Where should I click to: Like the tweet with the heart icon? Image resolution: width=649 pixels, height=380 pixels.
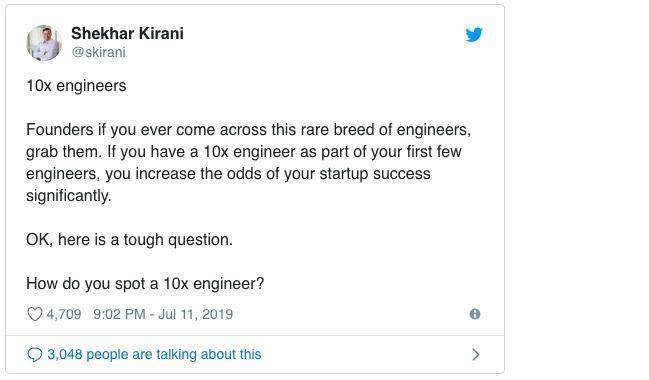(35, 314)
